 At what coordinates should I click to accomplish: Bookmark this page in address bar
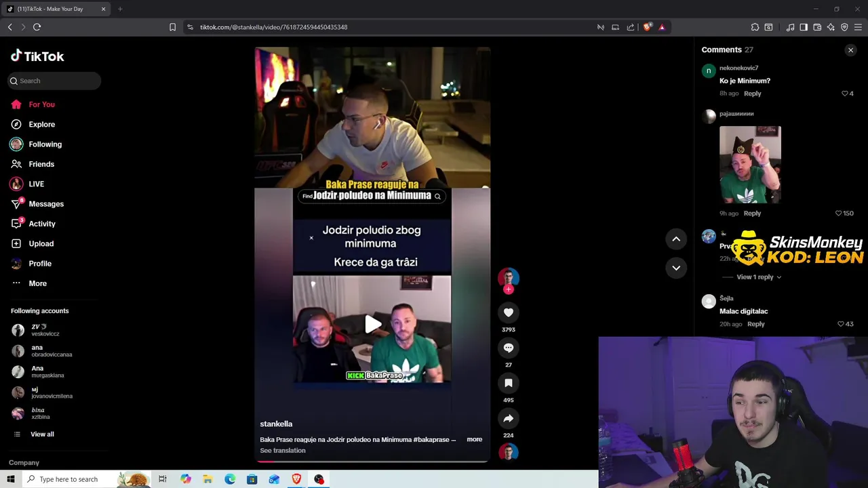coord(172,27)
